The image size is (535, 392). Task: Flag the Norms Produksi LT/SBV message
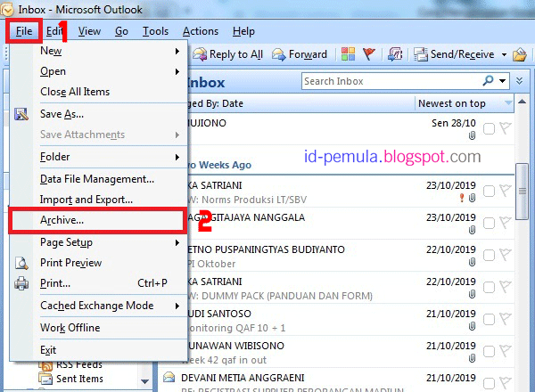coord(506,191)
